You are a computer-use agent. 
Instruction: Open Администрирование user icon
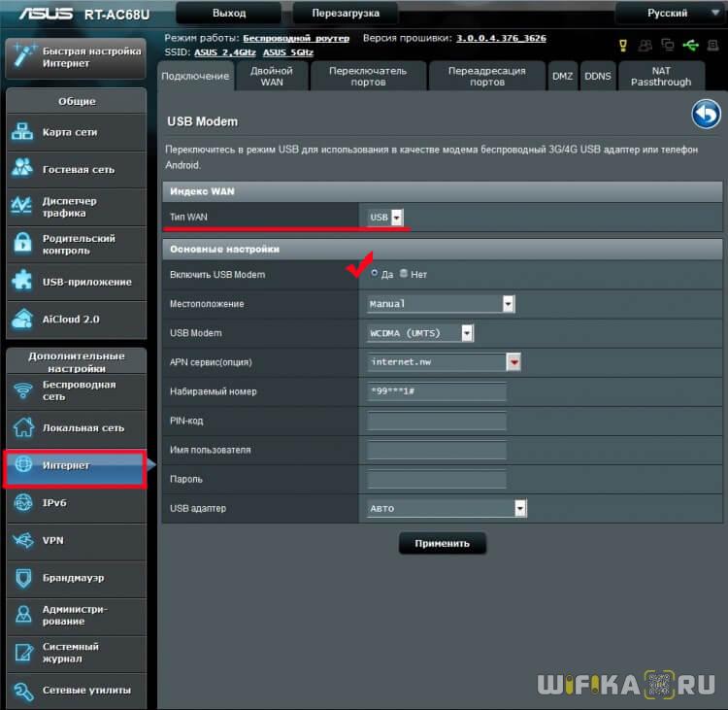click(23, 615)
